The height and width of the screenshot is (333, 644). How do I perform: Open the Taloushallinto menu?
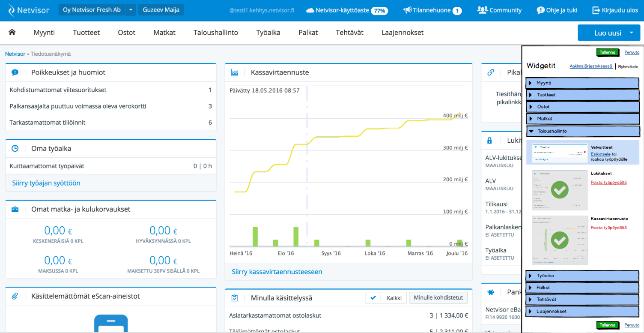[x=215, y=33]
